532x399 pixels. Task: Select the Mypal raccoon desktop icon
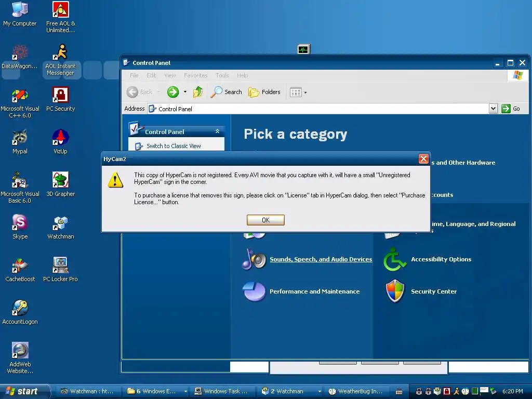(x=20, y=142)
